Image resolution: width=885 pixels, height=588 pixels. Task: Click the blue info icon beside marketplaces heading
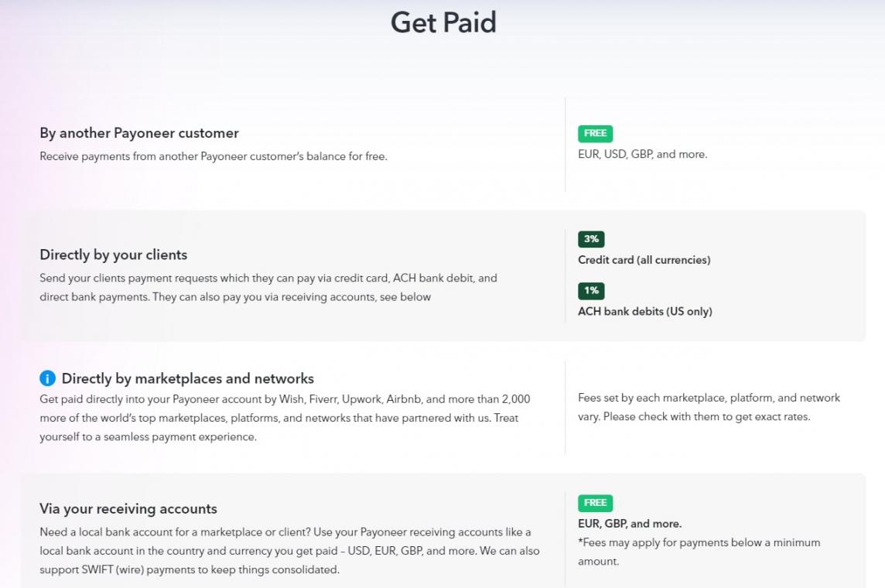tap(47, 378)
